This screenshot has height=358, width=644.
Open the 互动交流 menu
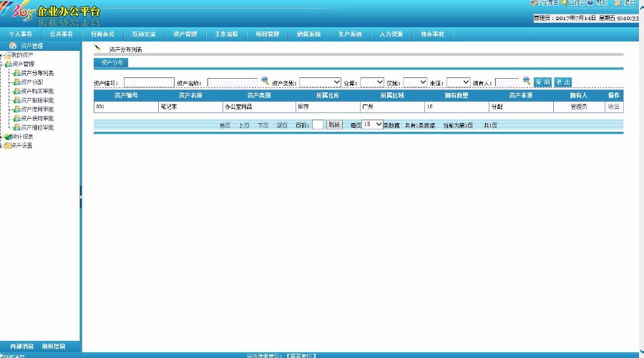click(x=144, y=34)
